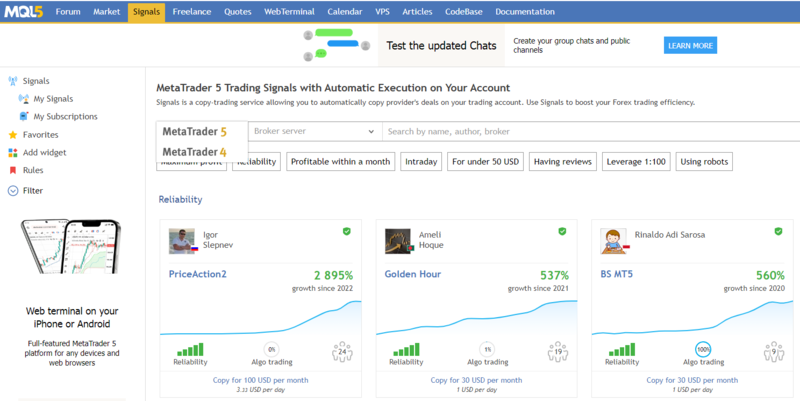The width and height of the screenshot is (800, 401).
Task: Click the verified shield on the Golden Hour card
Action: [x=562, y=232]
